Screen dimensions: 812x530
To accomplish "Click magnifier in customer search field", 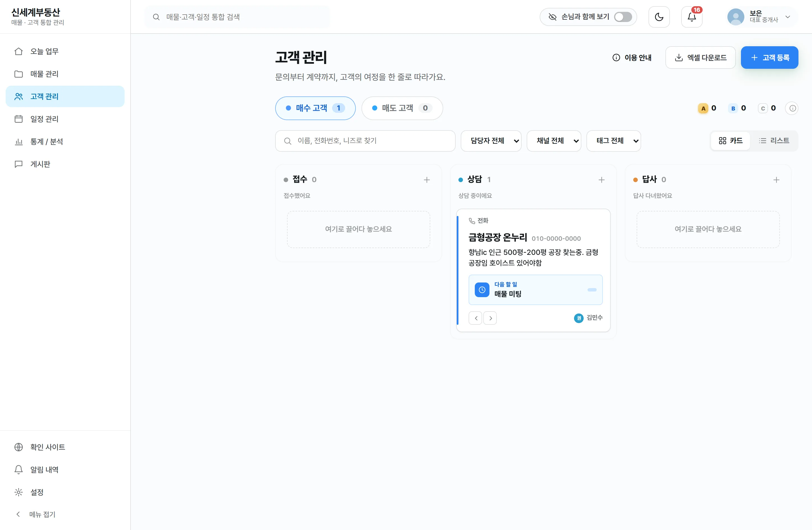I will coord(288,141).
